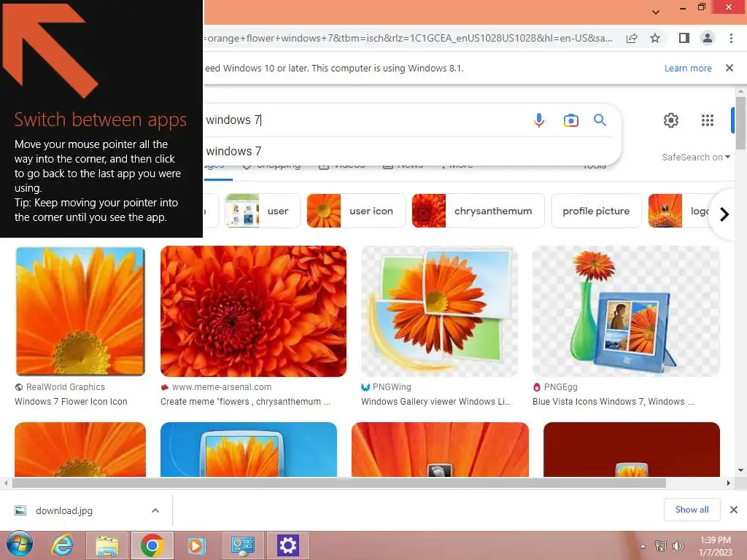The image size is (747, 560).
Task: Click Show all downloads button
Action: click(x=692, y=510)
